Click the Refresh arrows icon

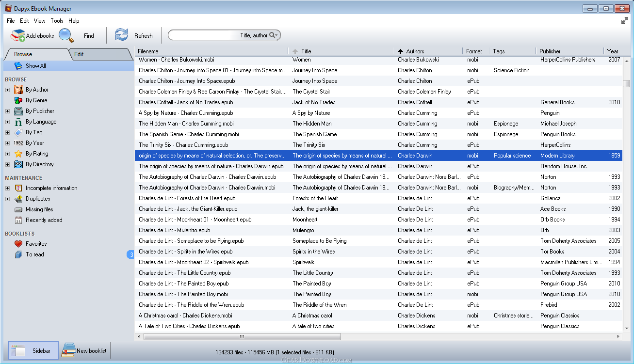[121, 35]
